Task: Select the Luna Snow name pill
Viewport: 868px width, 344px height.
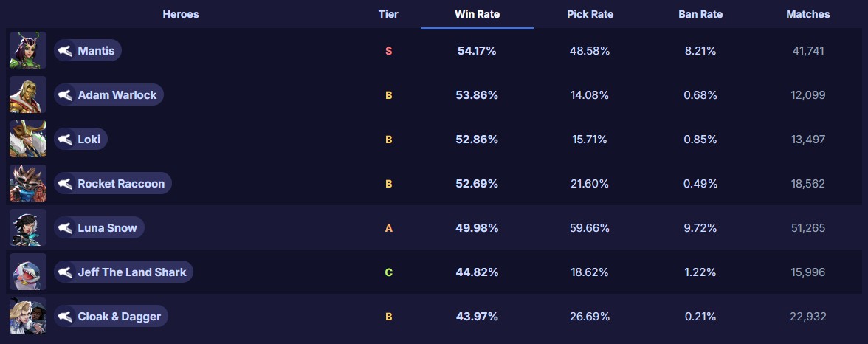Action: (x=107, y=228)
